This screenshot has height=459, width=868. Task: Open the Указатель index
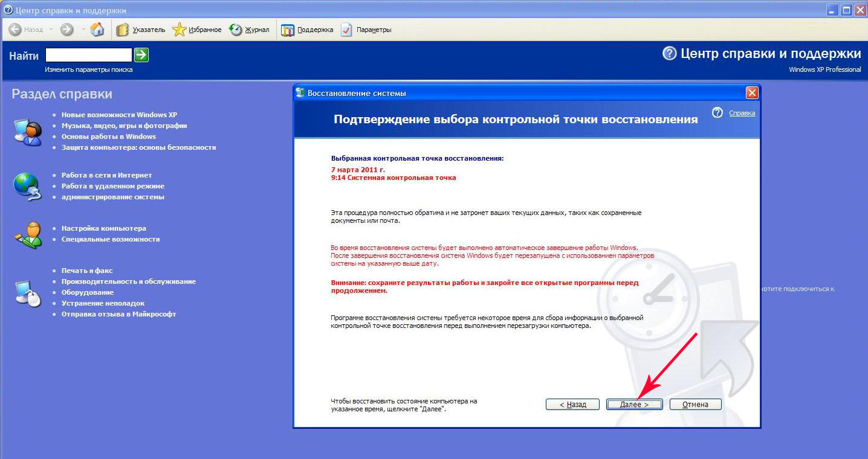click(140, 30)
